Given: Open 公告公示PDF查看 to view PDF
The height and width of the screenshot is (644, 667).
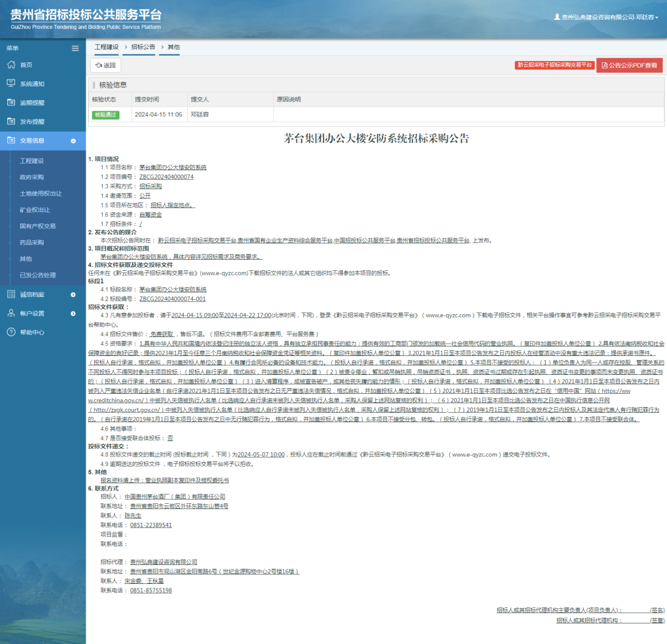Looking at the screenshot, I should click(x=629, y=65).
